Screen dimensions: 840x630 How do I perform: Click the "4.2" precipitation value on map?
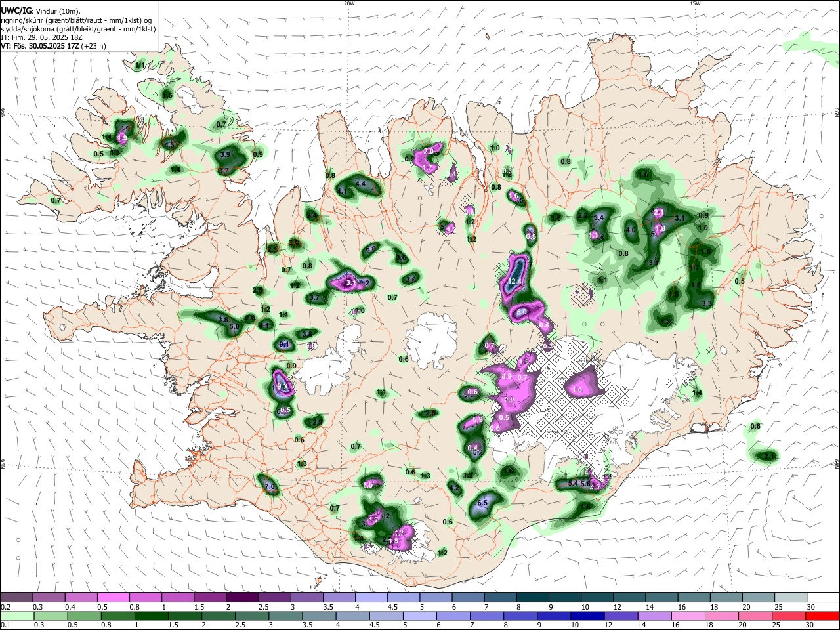(x=454, y=488)
